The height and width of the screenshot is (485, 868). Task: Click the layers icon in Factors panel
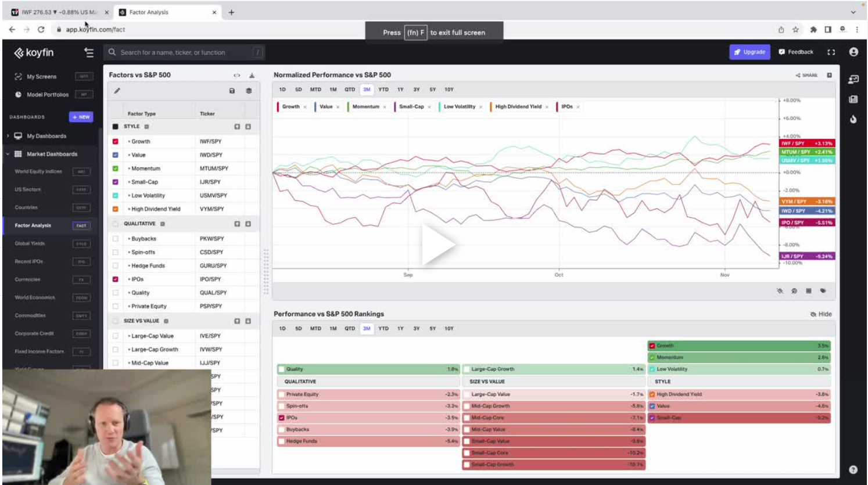(x=249, y=91)
